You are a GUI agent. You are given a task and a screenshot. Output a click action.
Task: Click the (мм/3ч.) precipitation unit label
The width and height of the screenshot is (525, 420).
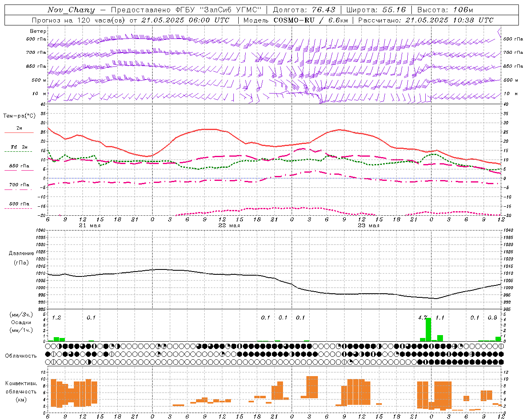click(21, 315)
